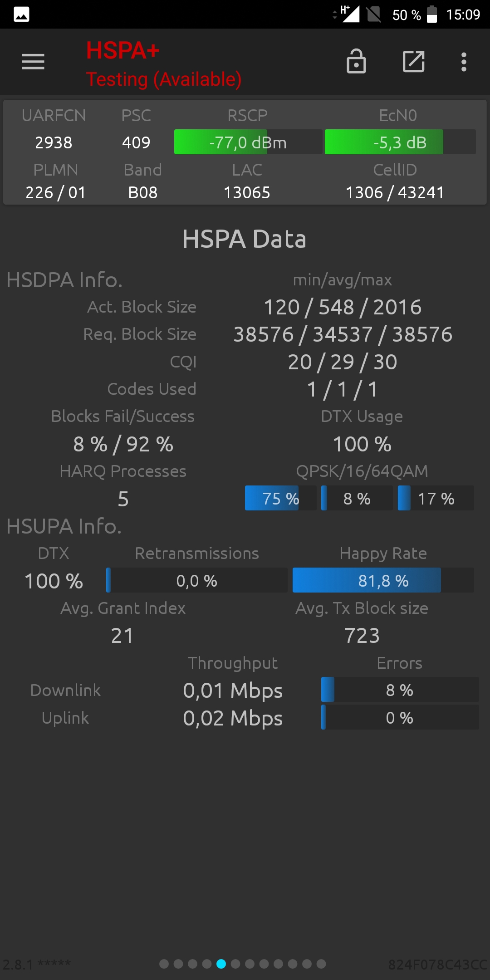This screenshot has width=490, height=980.
Task: Open the hamburger navigation menu
Action: pyautogui.click(x=33, y=62)
